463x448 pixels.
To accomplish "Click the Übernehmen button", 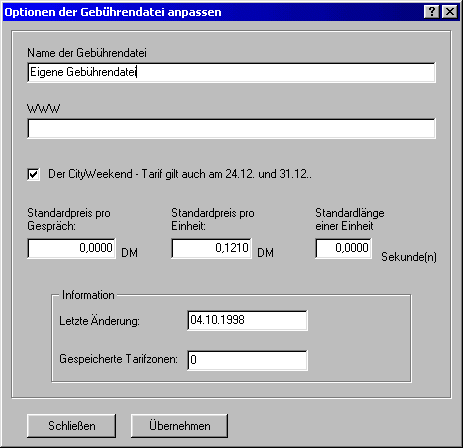I will 180,426.
